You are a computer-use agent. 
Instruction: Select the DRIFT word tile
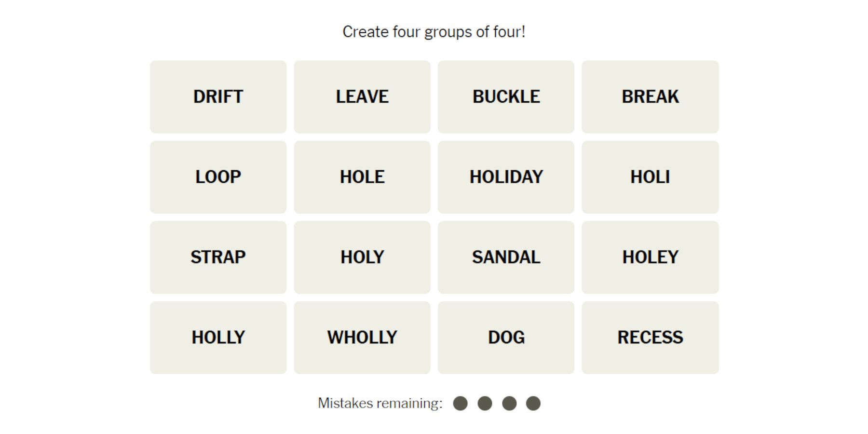click(218, 97)
